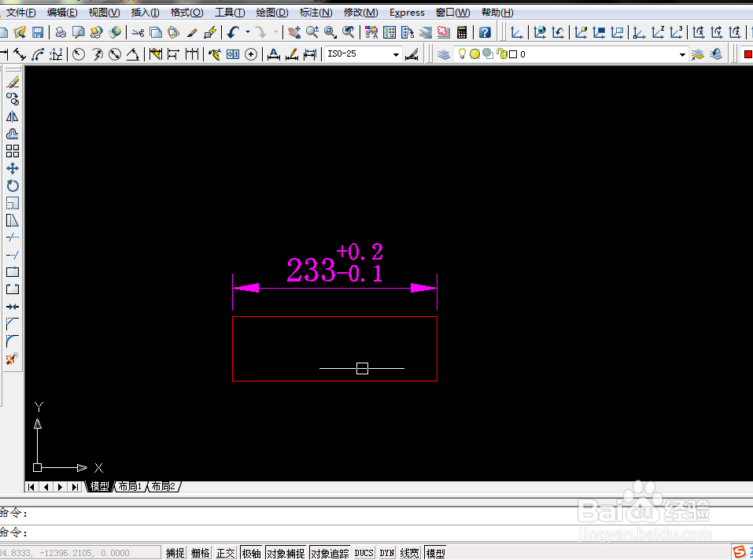Paste from clipboard icon
The height and width of the screenshot is (560, 753).
pyautogui.click(x=173, y=32)
